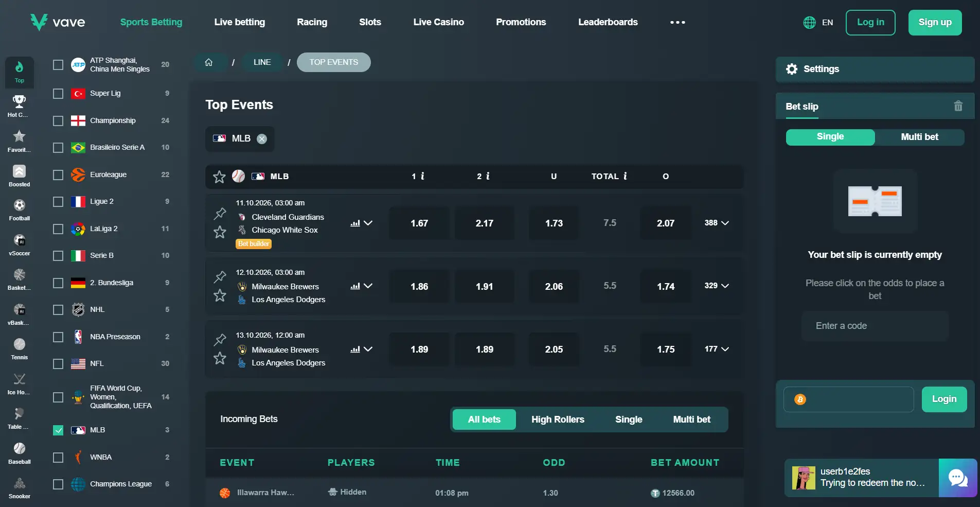Show High Rollers incoming bets
Image resolution: width=980 pixels, height=507 pixels.
click(558, 419)
